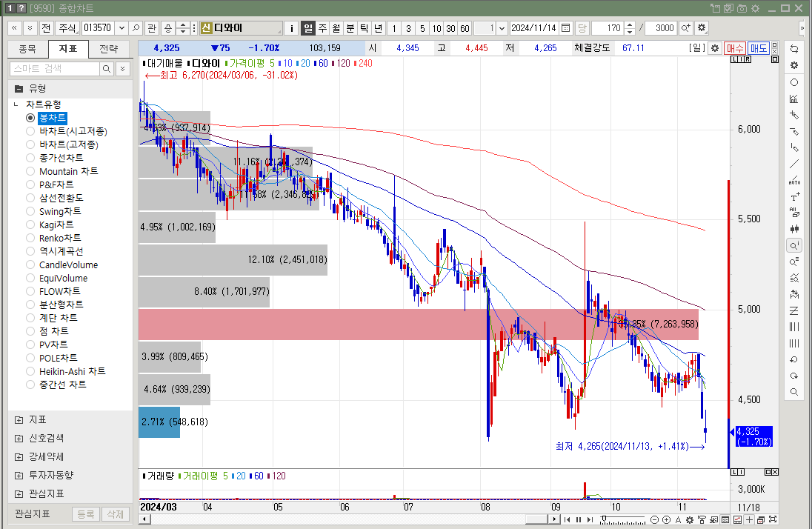The height and width of the screenshot is (529, 812).
Task: Click the 관 watchlist button
Action: (x=151, y=28)
